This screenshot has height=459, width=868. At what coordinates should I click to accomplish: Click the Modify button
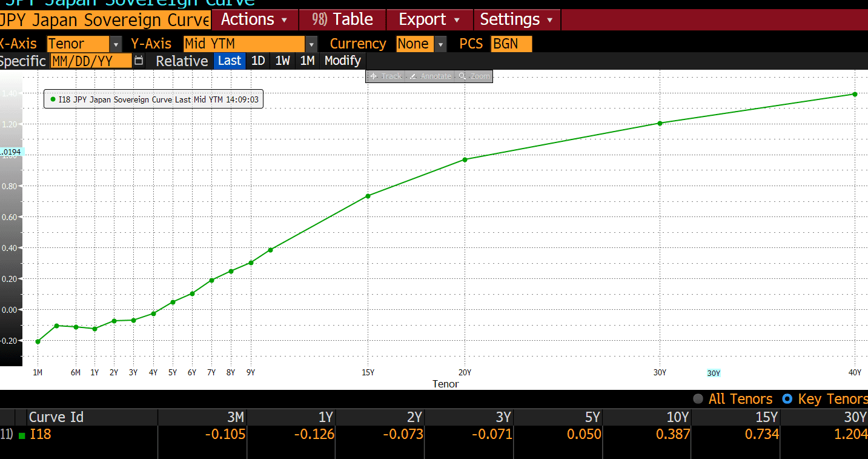342,61
